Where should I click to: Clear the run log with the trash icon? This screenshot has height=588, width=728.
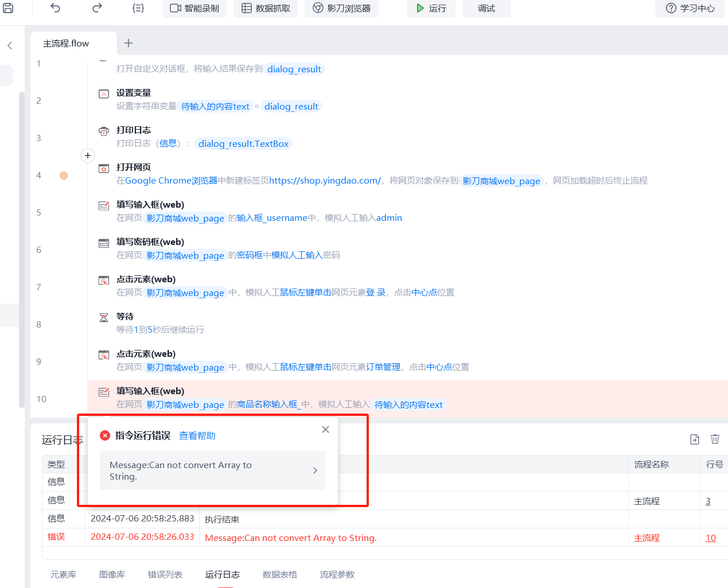tap(715, 439)
